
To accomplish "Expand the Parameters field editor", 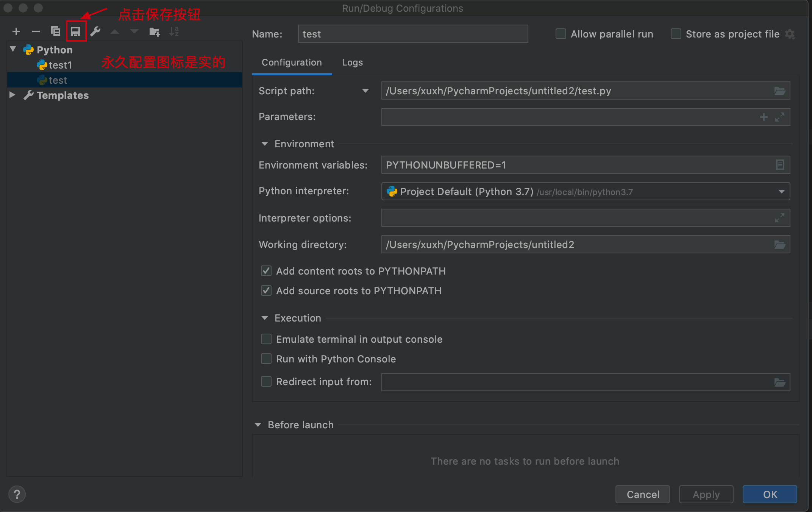I will point(780,117).
